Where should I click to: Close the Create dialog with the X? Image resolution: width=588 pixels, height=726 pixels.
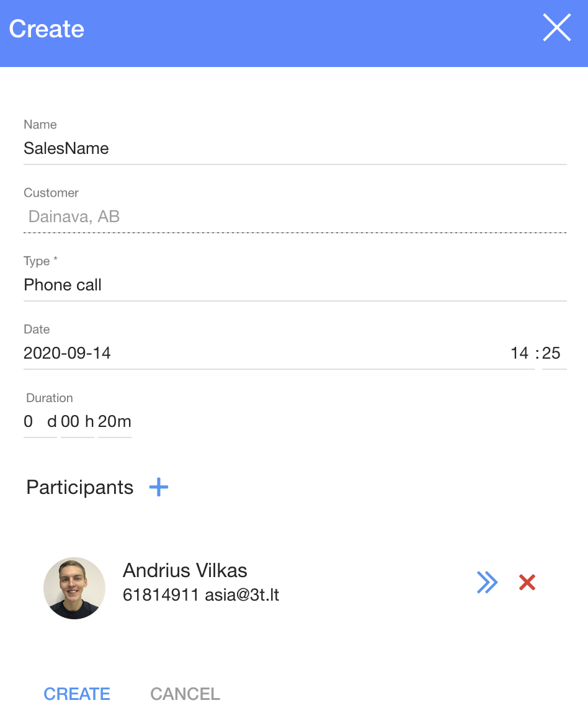click(x=556, y=28)
